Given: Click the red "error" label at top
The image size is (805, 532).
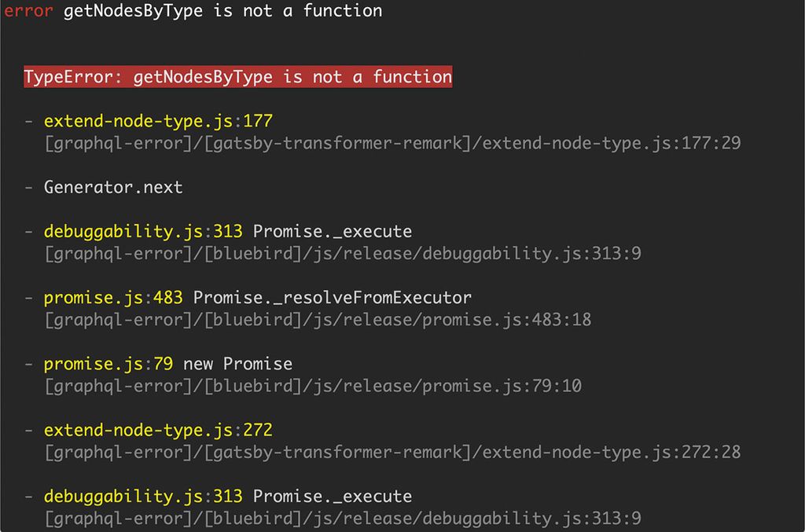Looking at the screenshot, I should 28,11.
